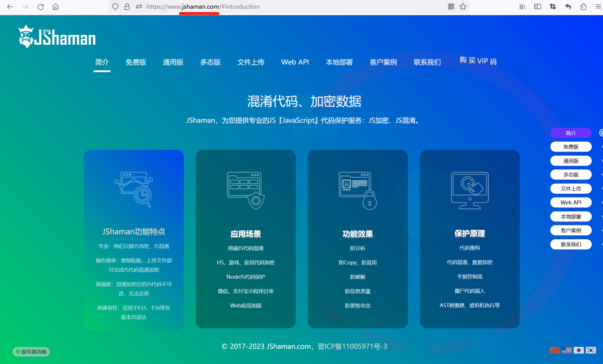Click the 联系我们 pill in side navigation
The width and height of the screenshot is (603, 364).
pos(571,244)
